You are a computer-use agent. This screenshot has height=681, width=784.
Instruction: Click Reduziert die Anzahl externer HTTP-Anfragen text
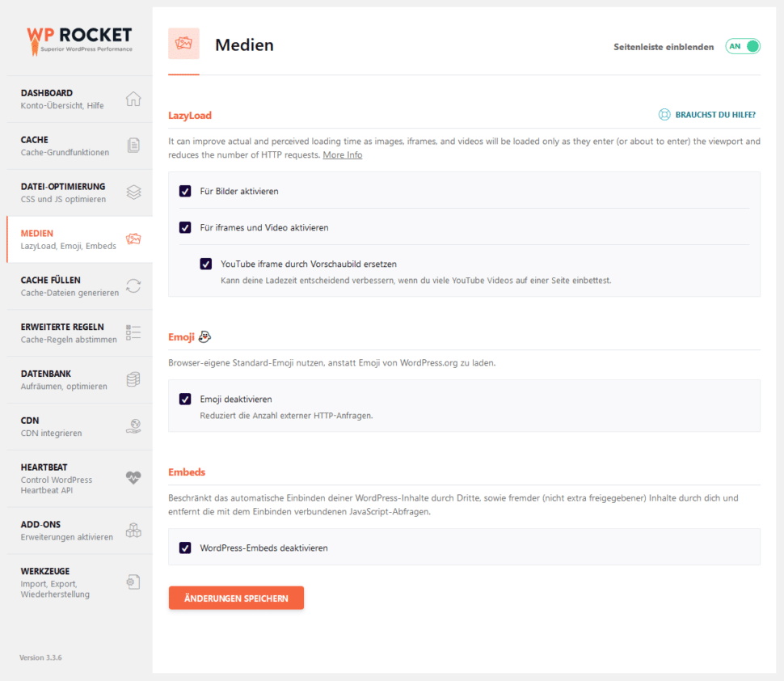[286, 416]
